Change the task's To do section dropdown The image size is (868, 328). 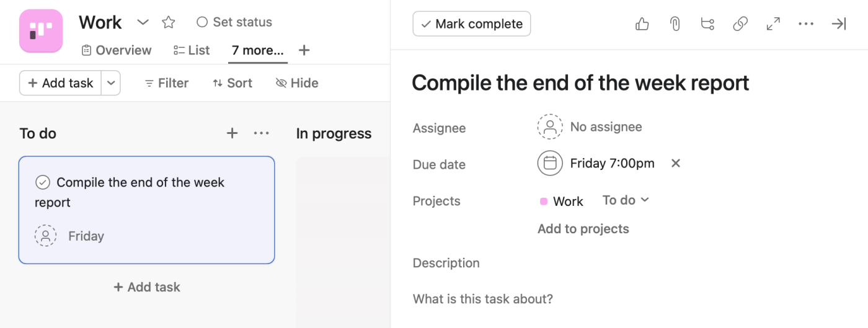pyautogui.click(x=626, y=200)
